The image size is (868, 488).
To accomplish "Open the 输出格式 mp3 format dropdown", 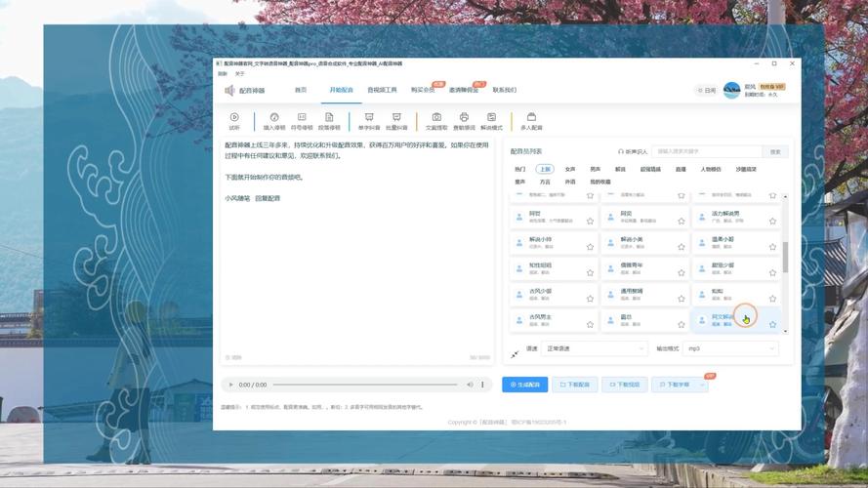I will [x=731, y=348].
